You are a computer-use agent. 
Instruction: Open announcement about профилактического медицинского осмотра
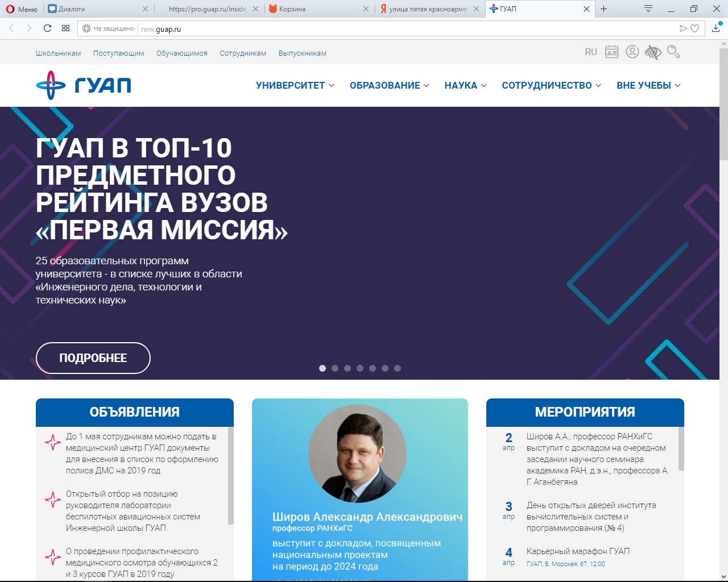click(142, 563)
